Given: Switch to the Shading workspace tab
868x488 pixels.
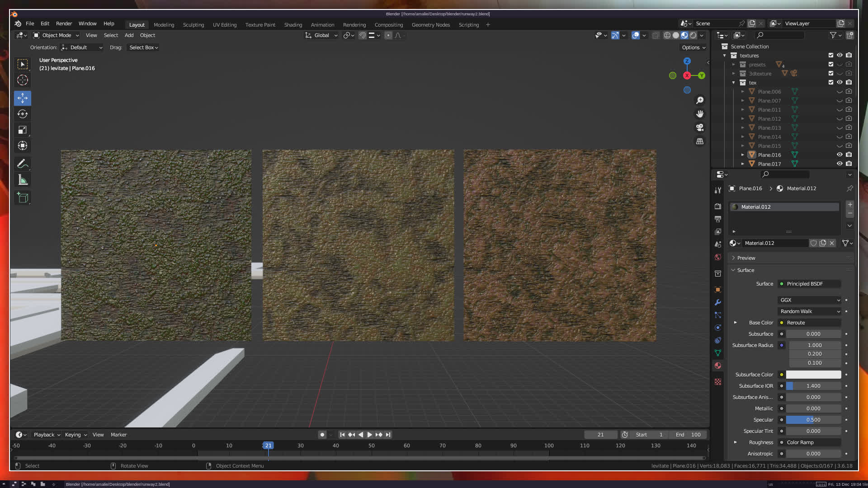Looking at the screenshot, I should click(293, 25).
